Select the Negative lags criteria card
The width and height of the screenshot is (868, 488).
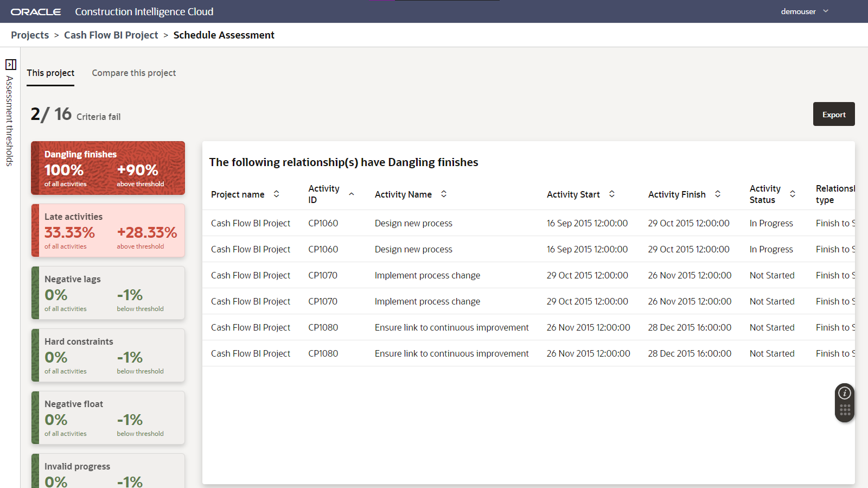108,293
